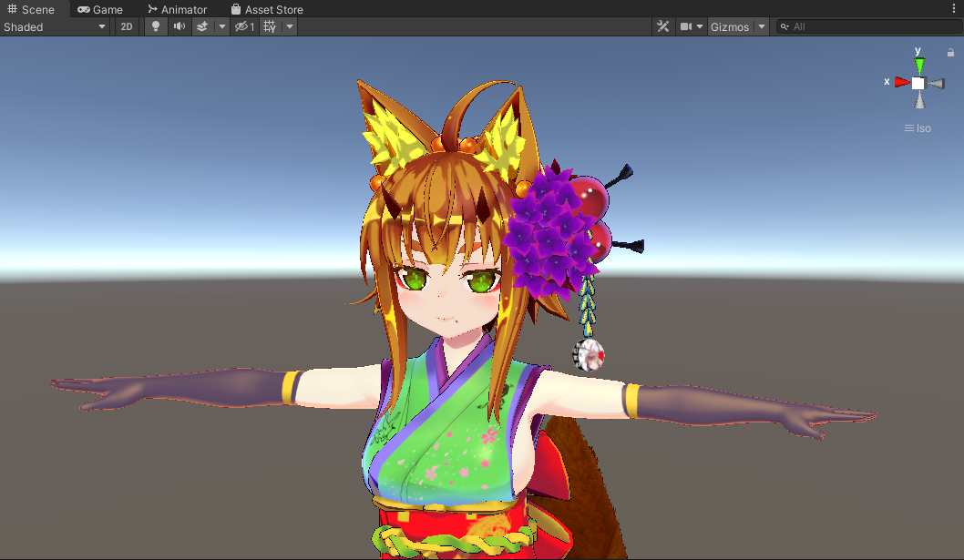Expand the Gizmos dropdown arrow
Image resolution: width=964 pixels, height=560 pixels.
762,26
